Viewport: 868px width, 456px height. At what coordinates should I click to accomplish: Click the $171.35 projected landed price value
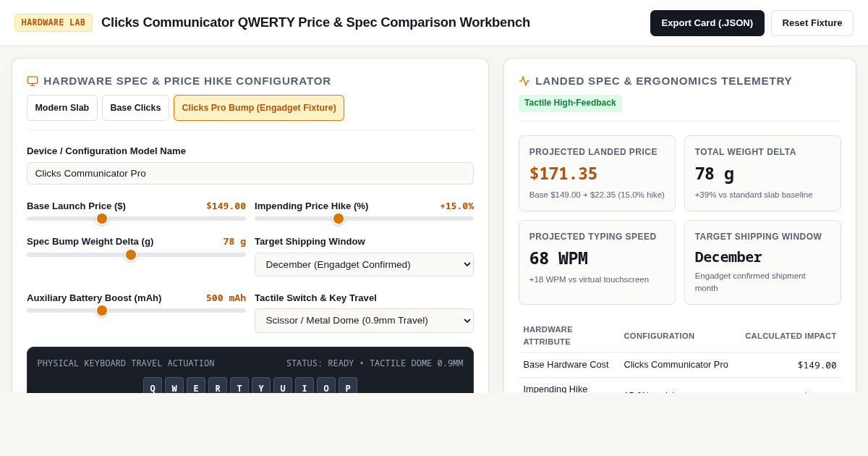563,174
